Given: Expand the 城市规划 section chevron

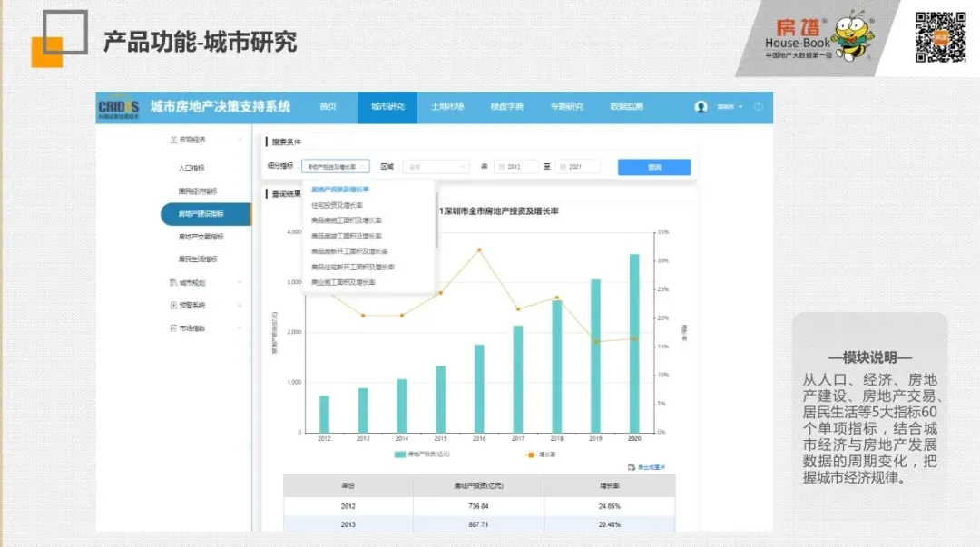Looking at the screenshot, I should (239, 282).
